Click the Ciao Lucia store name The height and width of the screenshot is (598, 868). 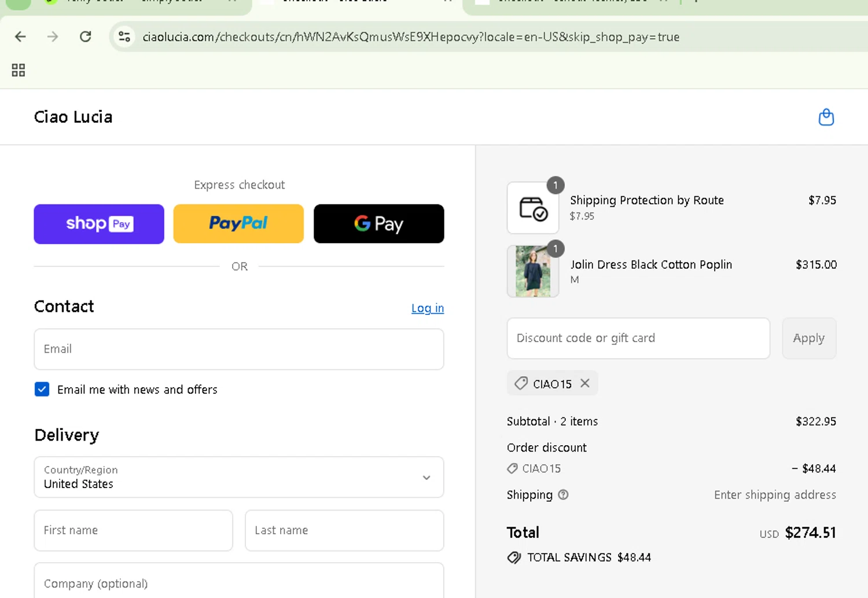pos(73,117)
